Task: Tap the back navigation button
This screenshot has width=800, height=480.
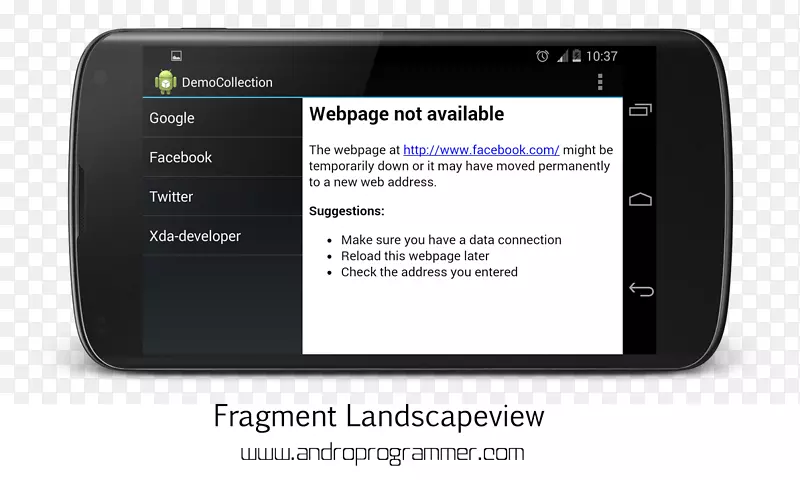Action: [641, 289]
